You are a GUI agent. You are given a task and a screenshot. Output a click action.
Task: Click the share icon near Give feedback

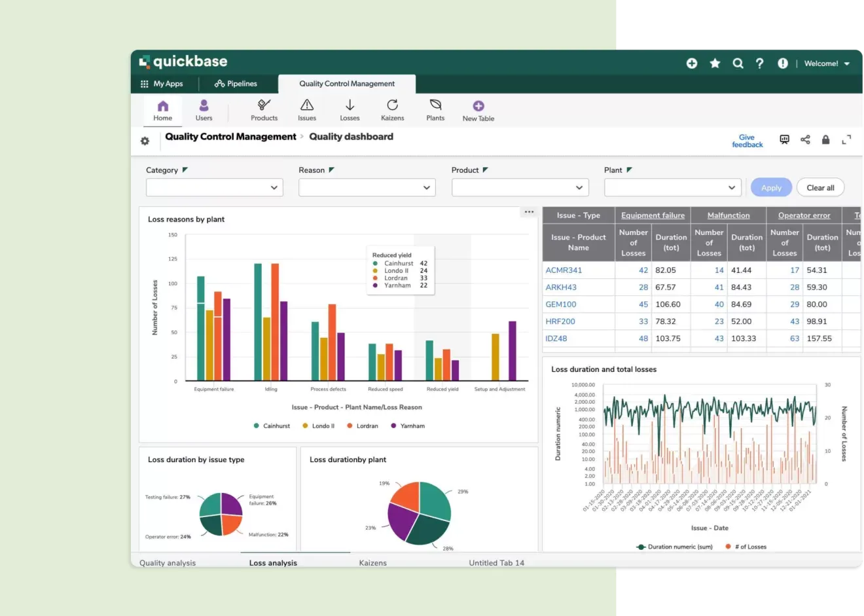(x=805, y=139)
